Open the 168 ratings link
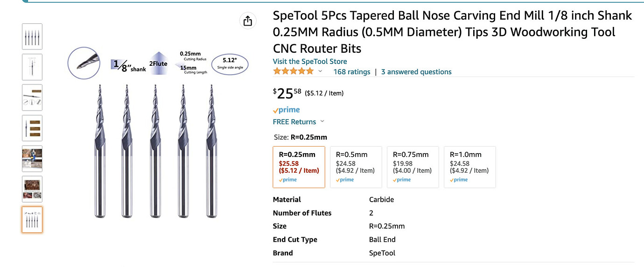 (351, 72)
